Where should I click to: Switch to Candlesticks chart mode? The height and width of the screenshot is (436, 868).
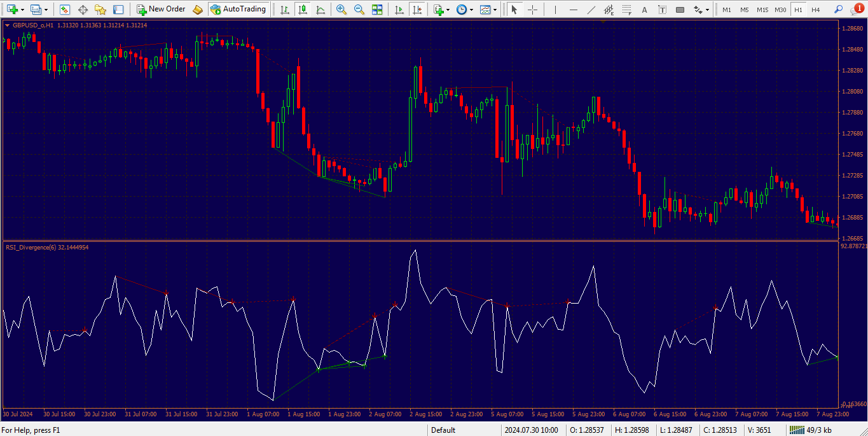point(303,9)
